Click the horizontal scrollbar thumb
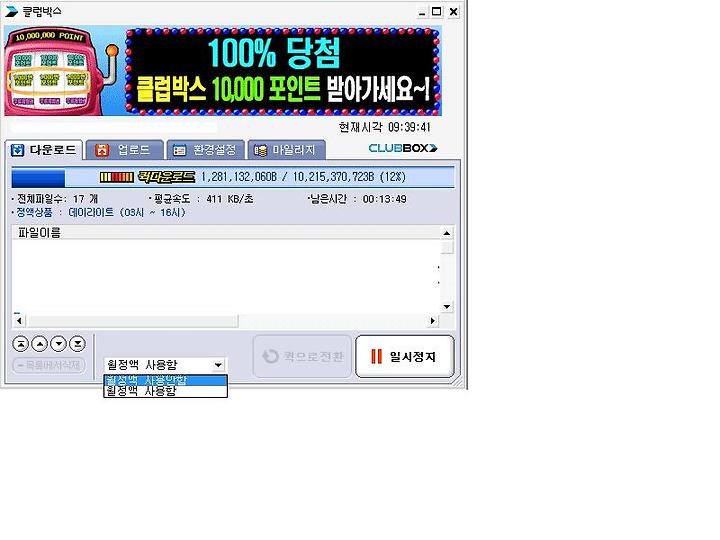This screenshot has height=540, width=720. 133,321
